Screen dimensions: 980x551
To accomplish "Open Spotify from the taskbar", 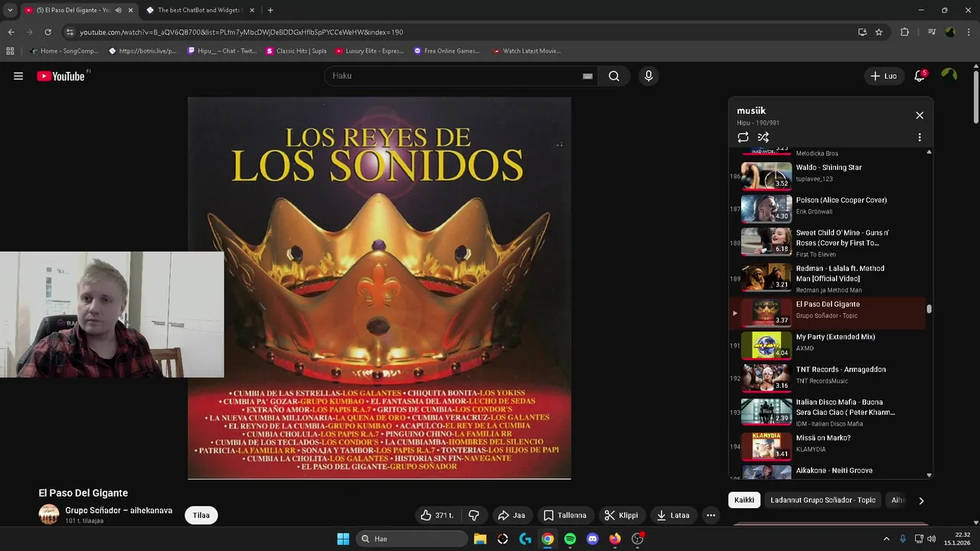I will (570, 539).
